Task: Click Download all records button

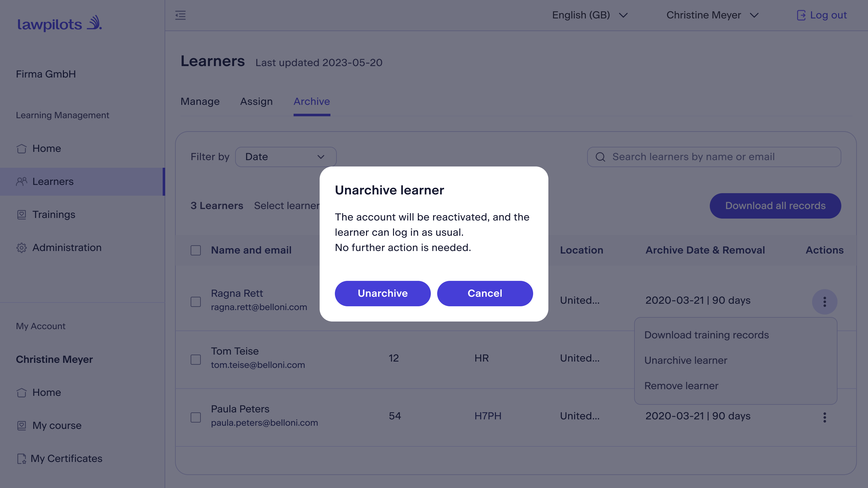Action: pyautogui.click(x=775, y=206)
